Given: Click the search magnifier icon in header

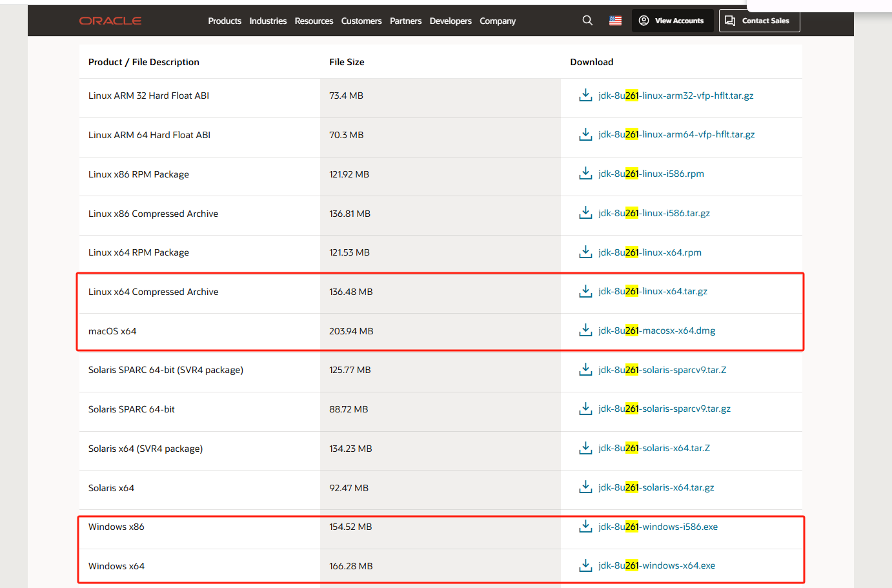Looking at the screenshot, I should click(587, 21).
